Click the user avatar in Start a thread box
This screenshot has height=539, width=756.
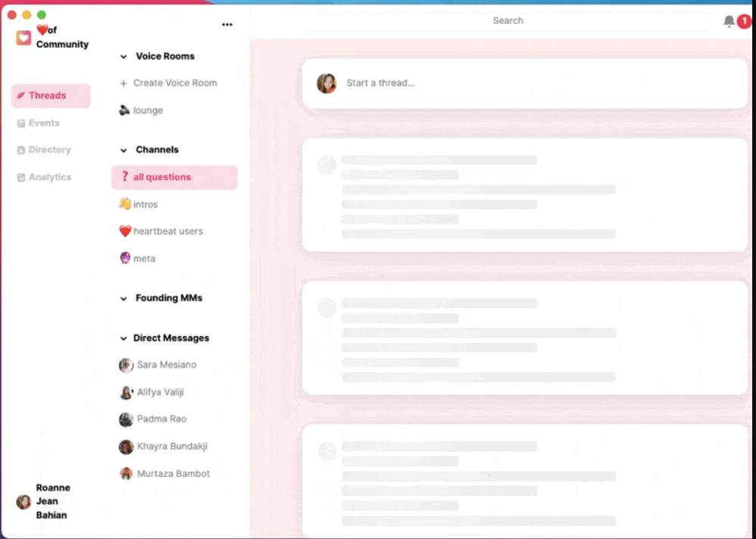[326, 83]
